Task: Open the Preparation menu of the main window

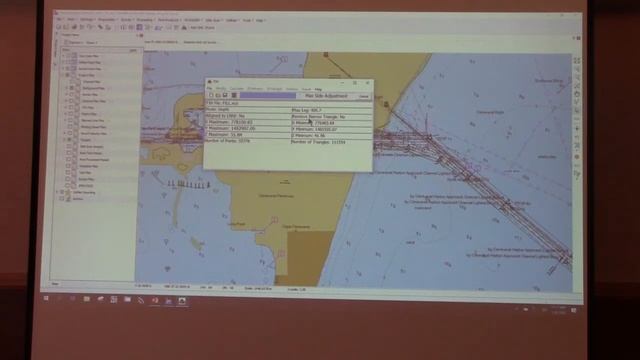Action: (107, 20)
